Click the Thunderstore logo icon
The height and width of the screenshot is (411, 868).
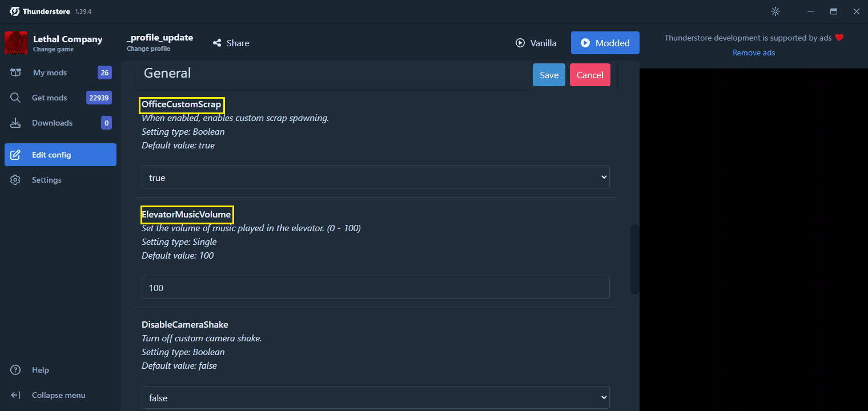click(x=15, y=11)
